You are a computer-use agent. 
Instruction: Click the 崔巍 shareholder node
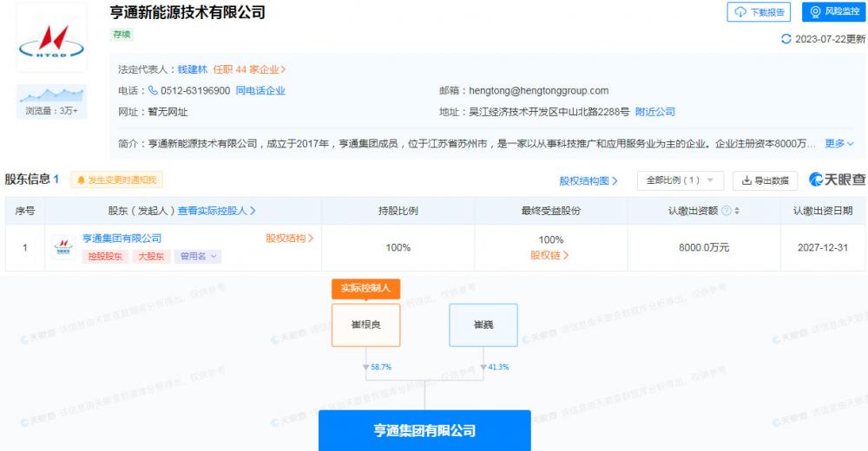click(483, 325)
